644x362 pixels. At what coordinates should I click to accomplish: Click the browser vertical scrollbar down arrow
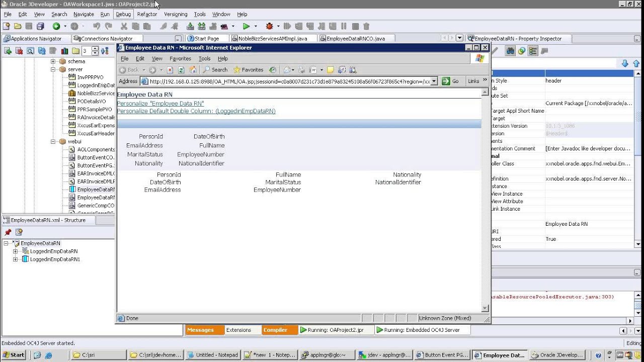pos(485,308)
